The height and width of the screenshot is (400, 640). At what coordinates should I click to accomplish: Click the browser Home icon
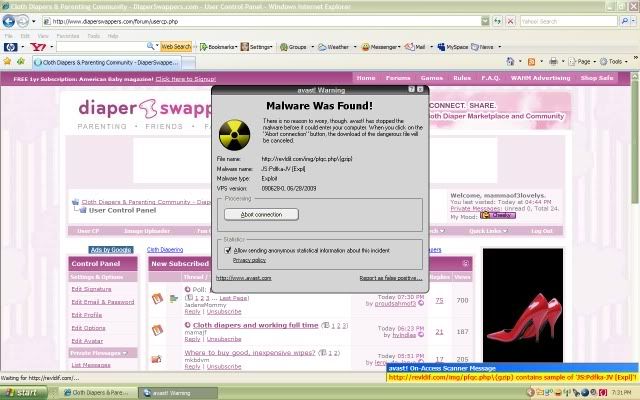510,62
